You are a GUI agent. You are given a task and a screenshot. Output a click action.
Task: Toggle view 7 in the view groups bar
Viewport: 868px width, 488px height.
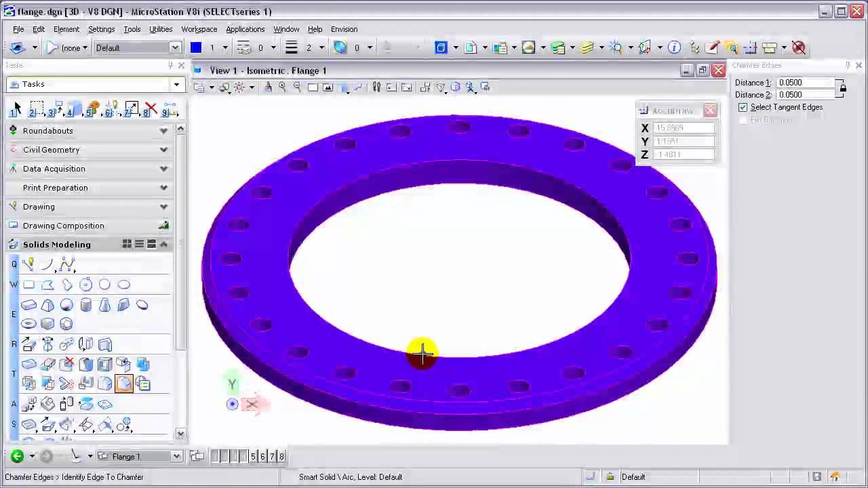(x=272, y=456)
